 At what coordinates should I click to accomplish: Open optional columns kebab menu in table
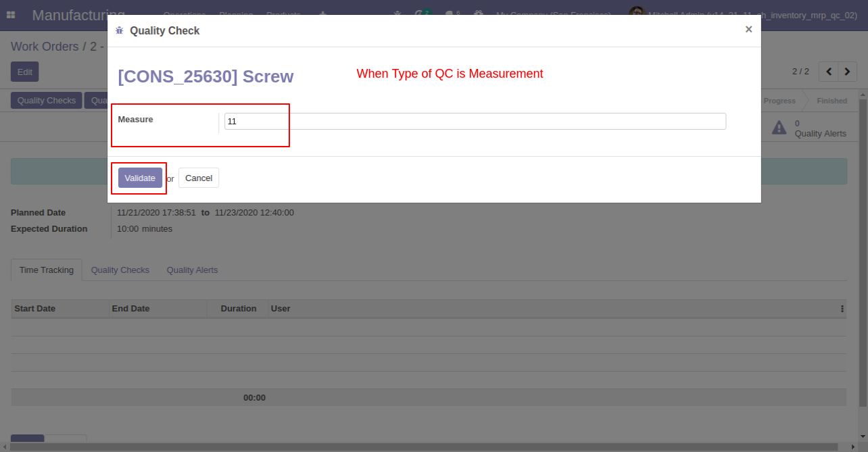coord(842,309)
